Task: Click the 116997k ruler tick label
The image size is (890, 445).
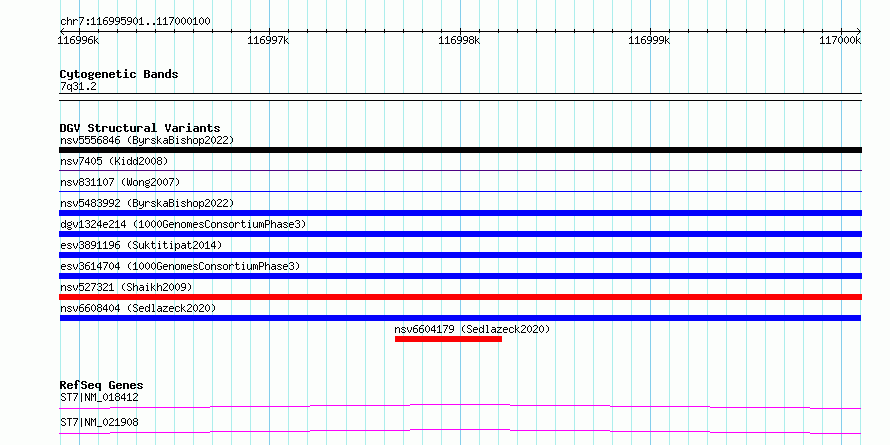Action: (x=268, y=40)
